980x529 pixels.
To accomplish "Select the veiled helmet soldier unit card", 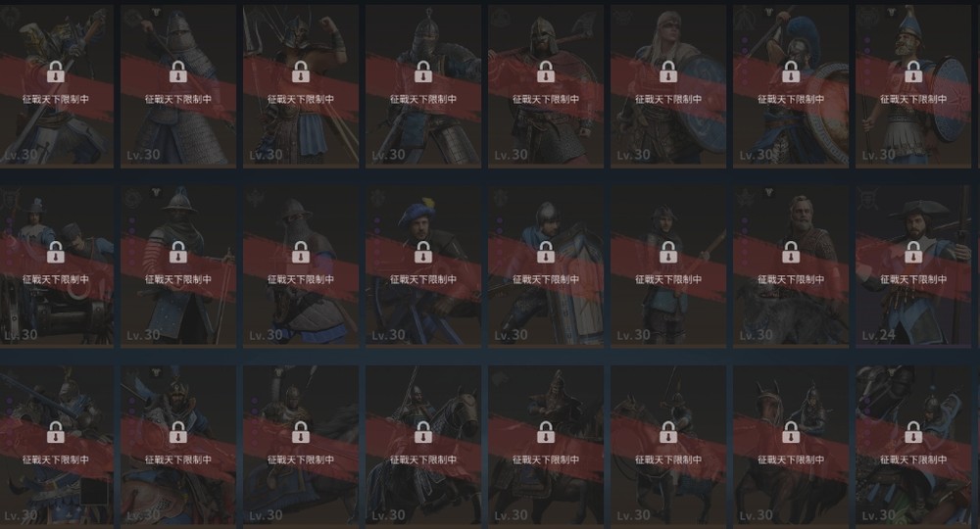I will coord(301,264).
